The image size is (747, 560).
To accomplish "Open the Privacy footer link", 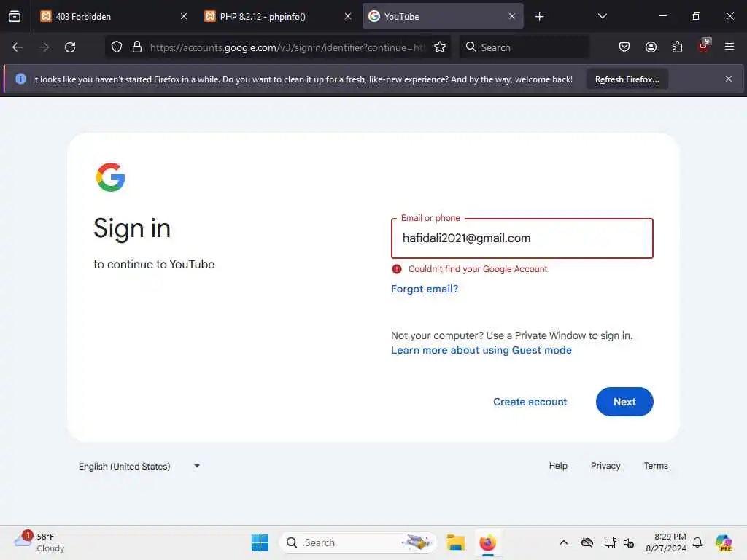I will (605, 466).
